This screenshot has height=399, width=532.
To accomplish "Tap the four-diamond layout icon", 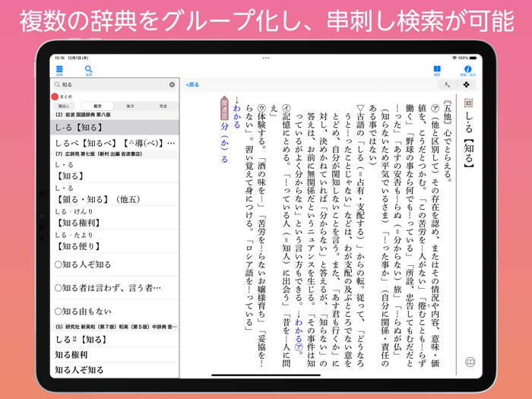I will 467,84.
